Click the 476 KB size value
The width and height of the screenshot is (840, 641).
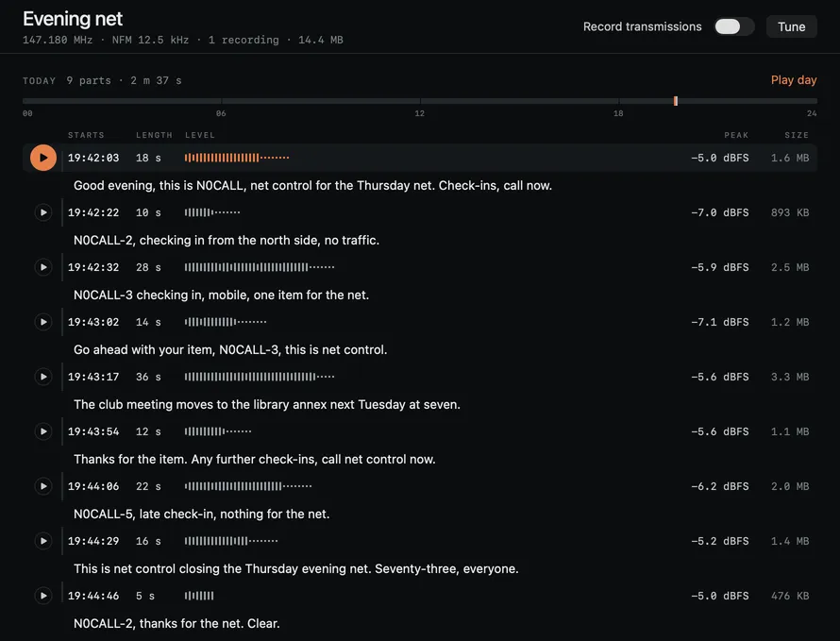pos(790,596)
